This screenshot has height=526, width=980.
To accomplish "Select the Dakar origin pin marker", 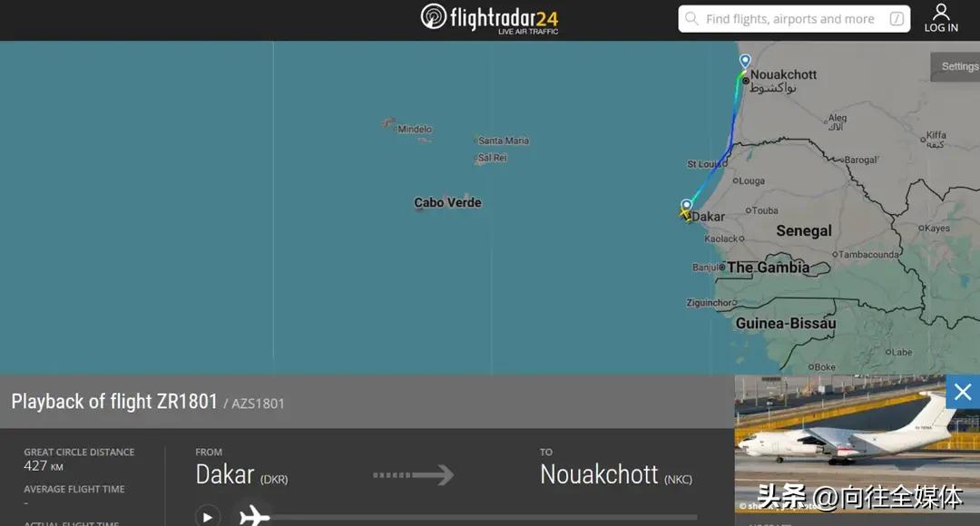I will [686, 206].
